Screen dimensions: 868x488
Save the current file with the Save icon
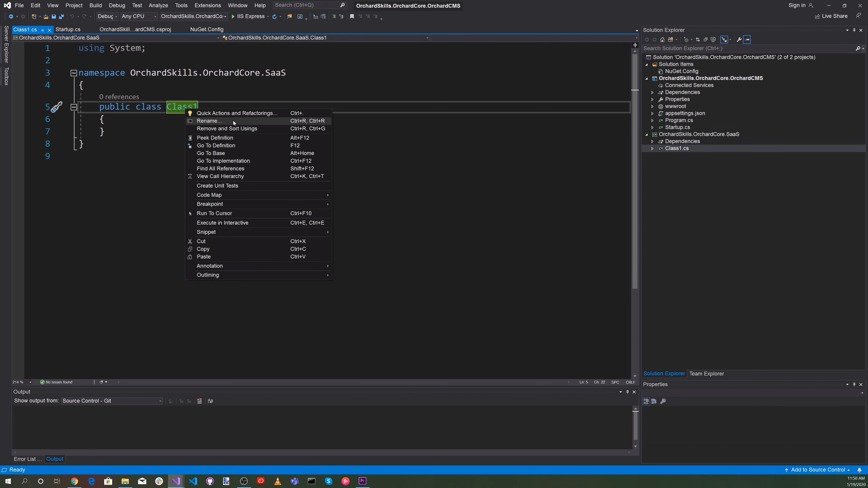coord(54,16)
